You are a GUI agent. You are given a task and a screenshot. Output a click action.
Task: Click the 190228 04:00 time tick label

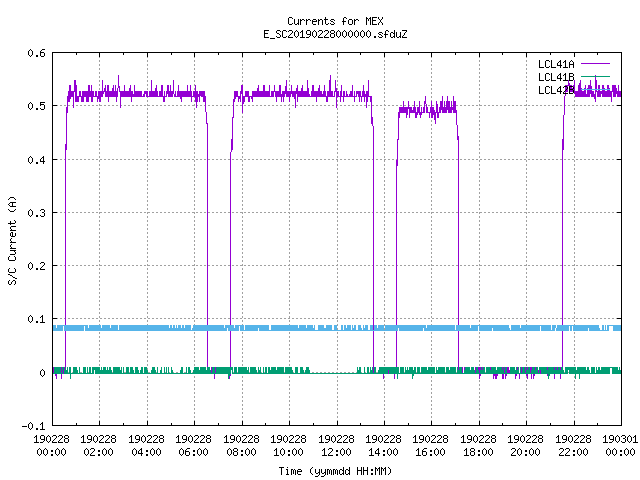click(x=147, y=446)
